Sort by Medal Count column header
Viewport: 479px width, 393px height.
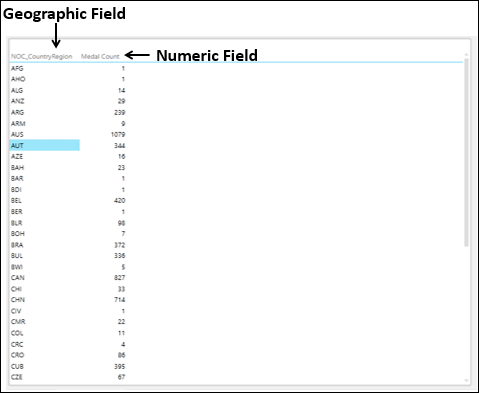click(x=100, y=57)
